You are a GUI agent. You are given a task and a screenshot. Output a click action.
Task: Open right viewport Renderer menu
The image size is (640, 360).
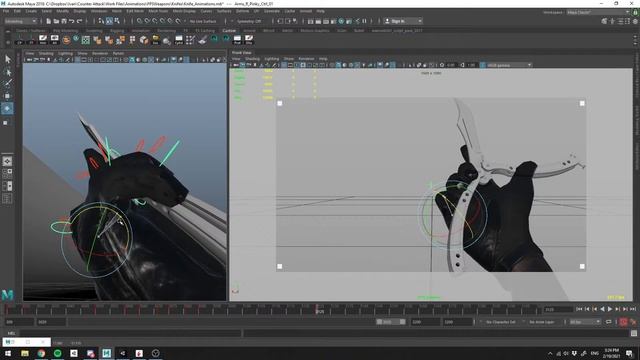[x=306, y=59]
